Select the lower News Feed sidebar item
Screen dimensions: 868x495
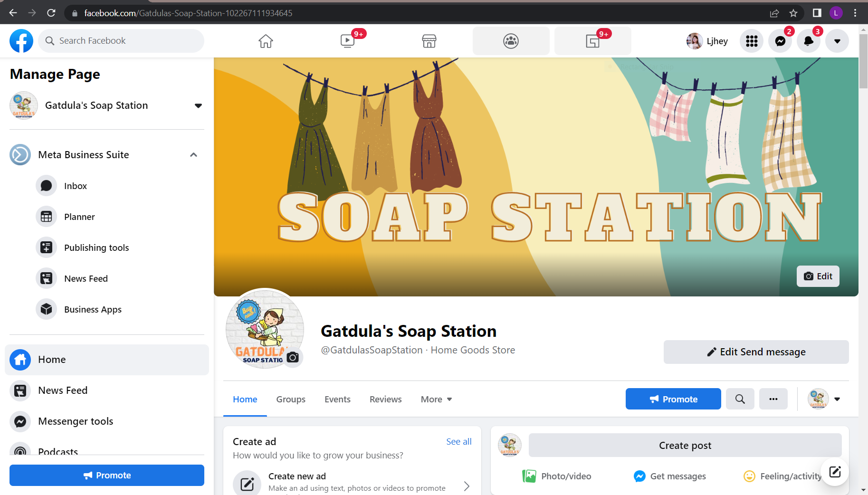(x=107, y=390)
